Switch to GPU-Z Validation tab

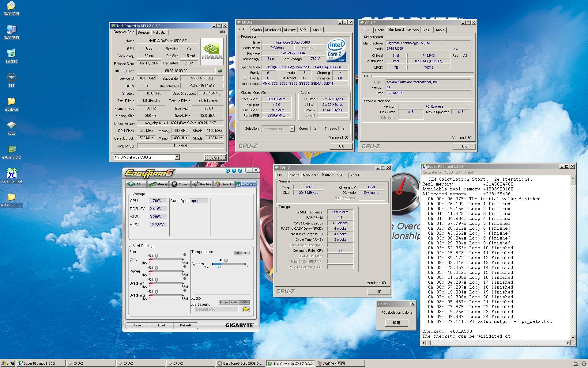160,32
